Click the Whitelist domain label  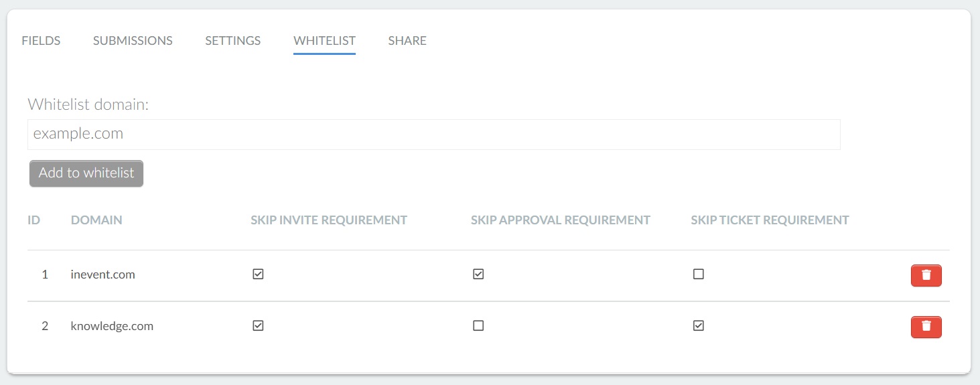(88, 104)
